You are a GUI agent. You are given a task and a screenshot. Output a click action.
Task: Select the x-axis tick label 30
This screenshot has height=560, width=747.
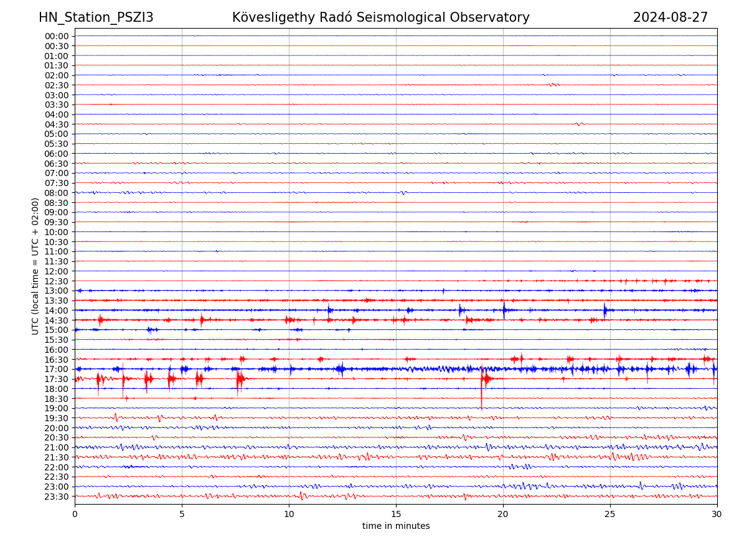point(717,514)
